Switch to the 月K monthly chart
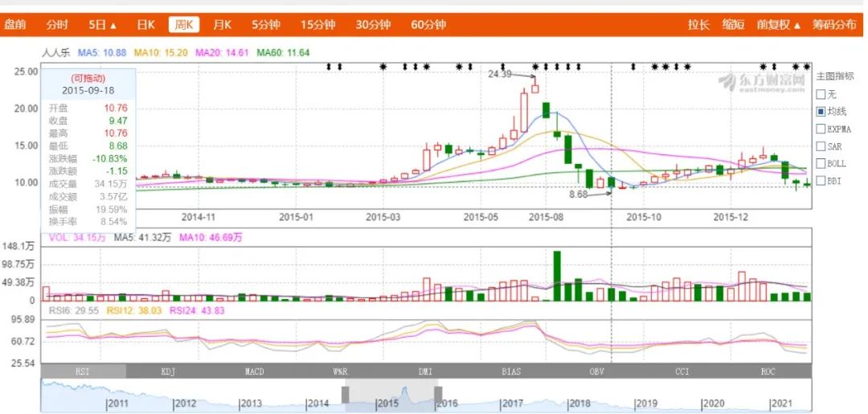The width and height of the screenshot is (868, 414). (x=222, y=25)
